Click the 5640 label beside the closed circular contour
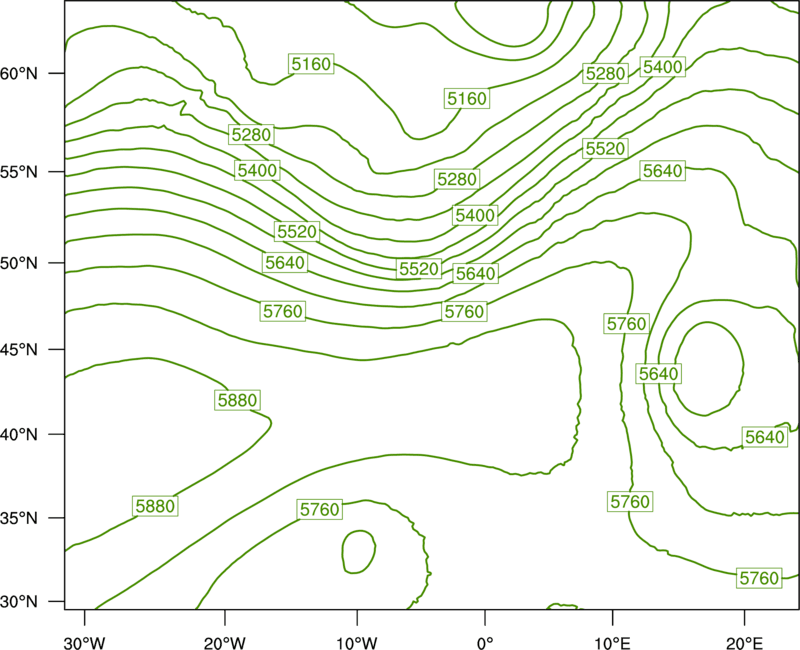 click(659, 374)
